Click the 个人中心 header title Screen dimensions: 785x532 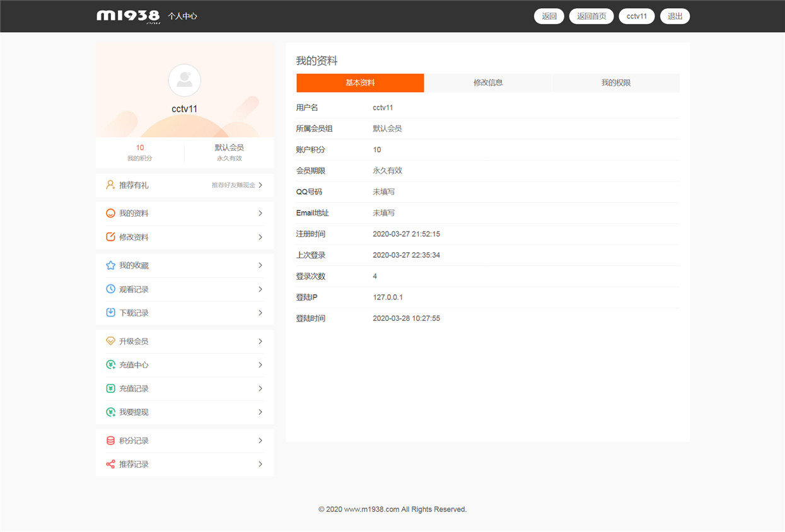(x=182, y=16)
